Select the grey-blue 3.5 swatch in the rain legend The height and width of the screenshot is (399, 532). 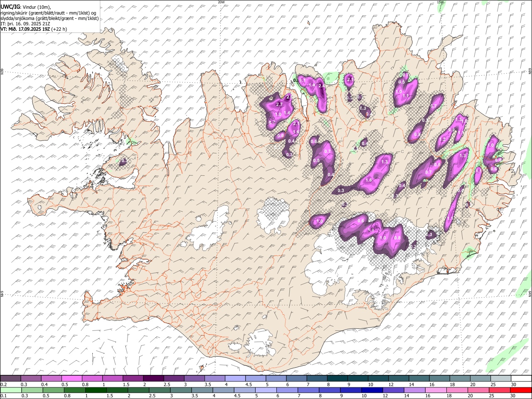point(202,390)
